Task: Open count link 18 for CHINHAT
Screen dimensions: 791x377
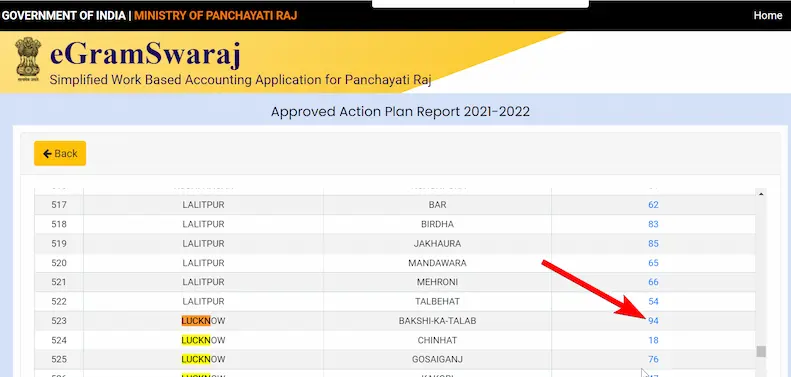Action: click(653, 341)
